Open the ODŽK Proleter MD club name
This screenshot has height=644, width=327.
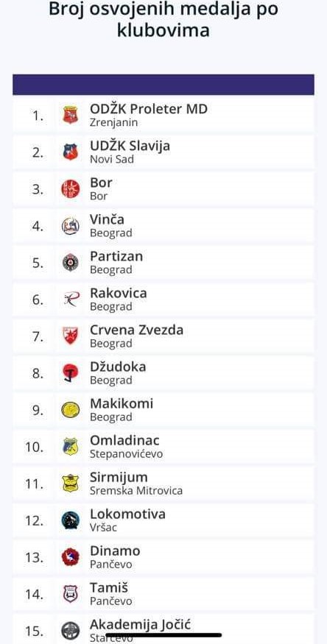tap(149, 109)
